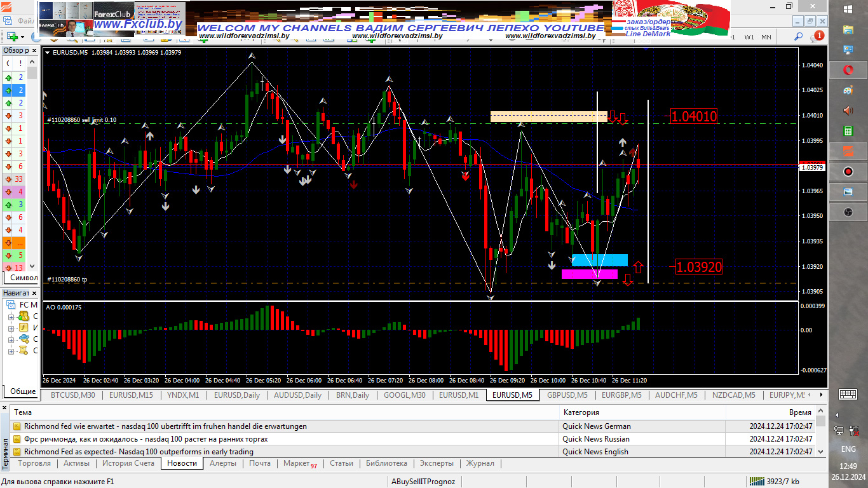This screenshot has width=868, height=488.
Task: Close the Terminal panel
Action: coord(4,407)
